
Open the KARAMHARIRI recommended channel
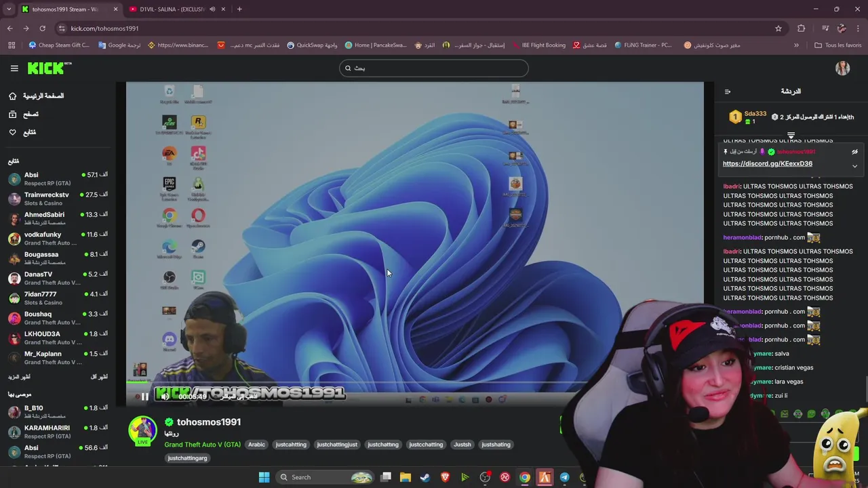(x=58, y=432)
